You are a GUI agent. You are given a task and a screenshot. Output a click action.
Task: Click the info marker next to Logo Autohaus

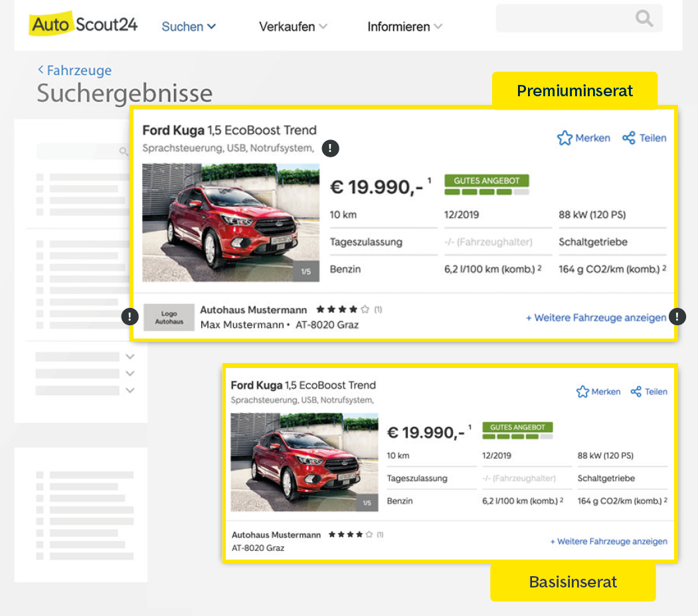pos(130,317)
